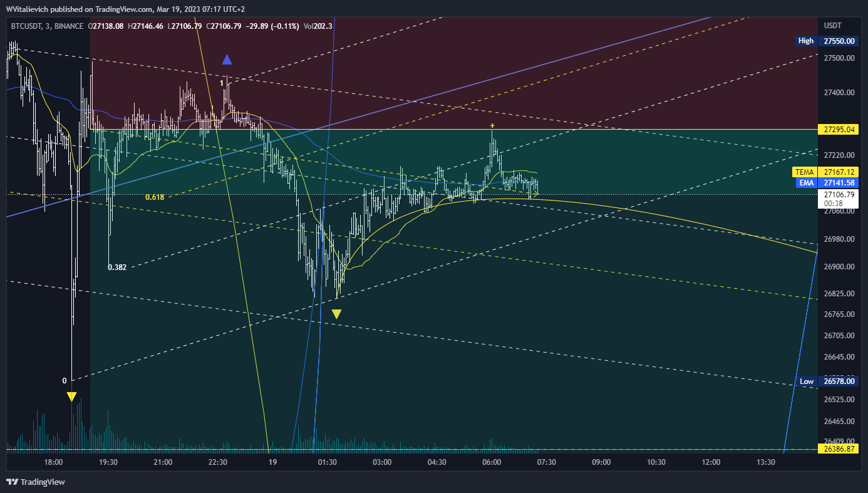Click the wave label 1 near the 22:30 peak
This screenshot has height=493, width=868.
pos(222,83)
